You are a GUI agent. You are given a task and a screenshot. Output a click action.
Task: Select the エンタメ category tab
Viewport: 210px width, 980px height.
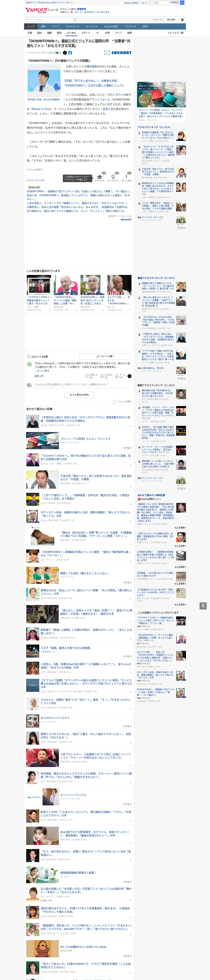71,33
